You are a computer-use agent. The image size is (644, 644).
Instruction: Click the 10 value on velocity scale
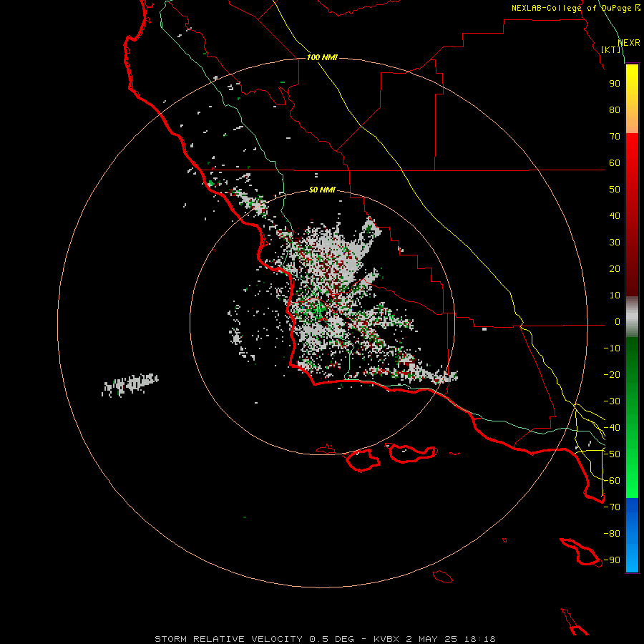click(x=615, y=296)
